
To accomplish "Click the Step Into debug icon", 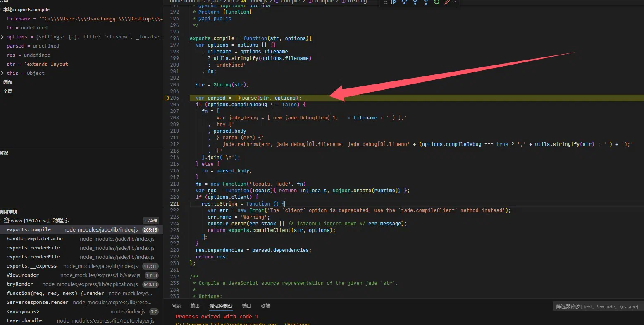I will (415, 2).
